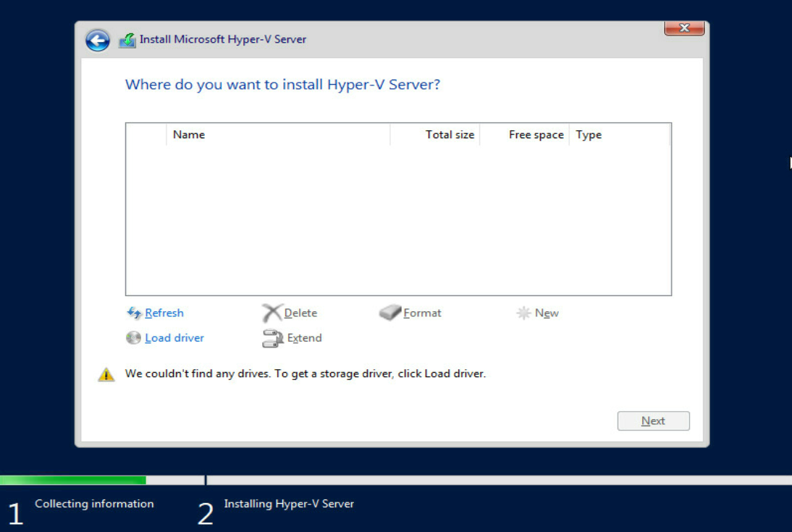
Task: Click the Delete X icon
Action: pos(271,313)
